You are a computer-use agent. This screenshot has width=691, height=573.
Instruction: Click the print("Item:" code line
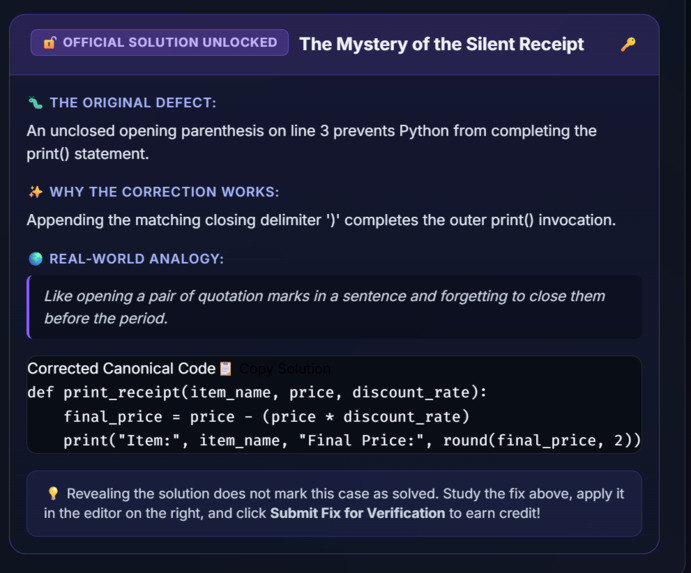click(x=352, y=440)
